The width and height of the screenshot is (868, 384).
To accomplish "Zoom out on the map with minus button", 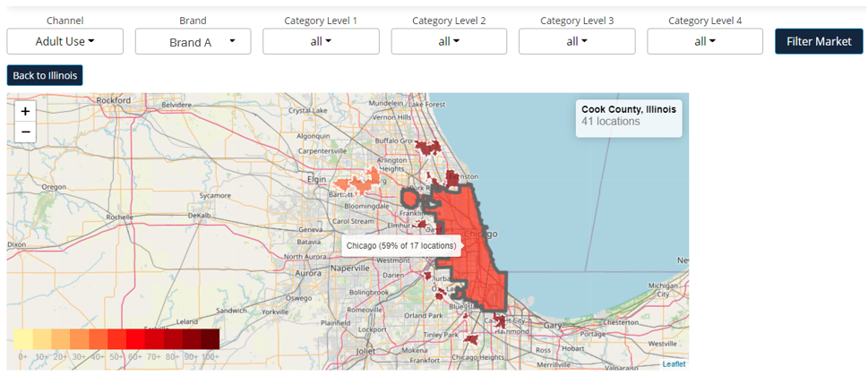I will click(x=25, y=132).
